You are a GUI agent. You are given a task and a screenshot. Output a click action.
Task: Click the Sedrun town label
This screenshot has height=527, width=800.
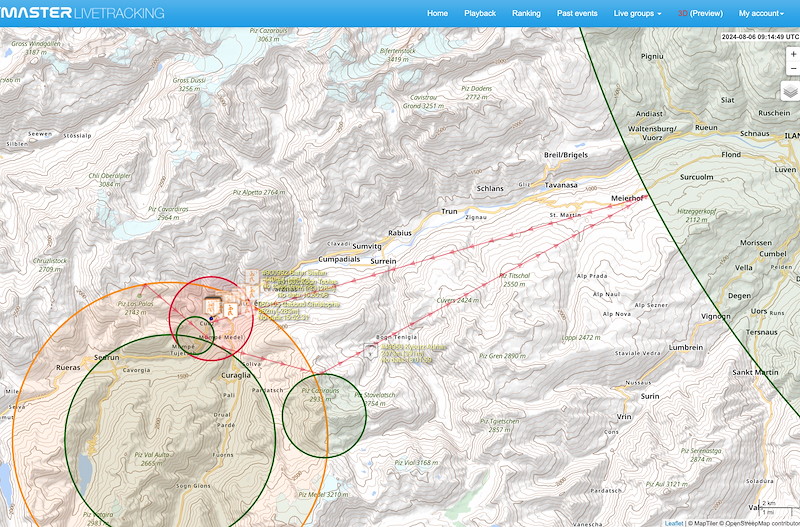(107, 358)
